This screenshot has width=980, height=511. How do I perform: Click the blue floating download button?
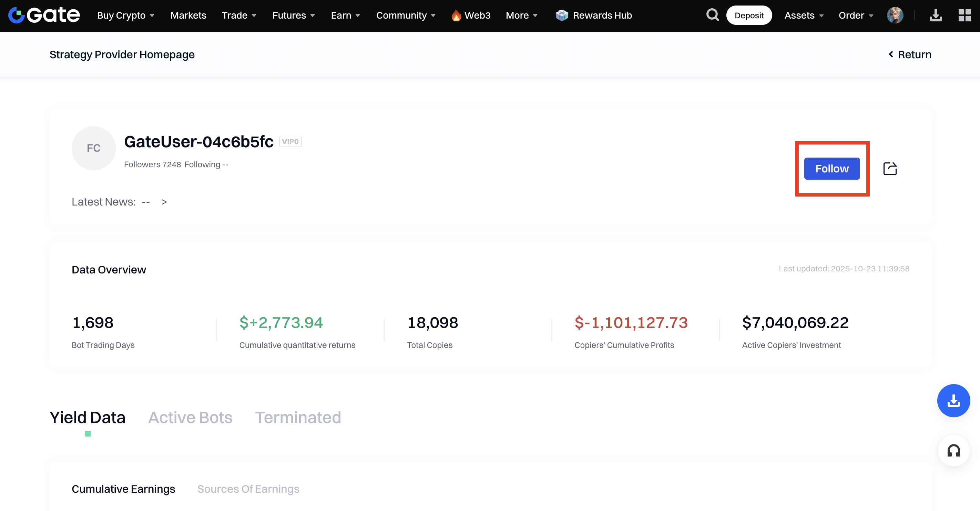coord(953,401)
